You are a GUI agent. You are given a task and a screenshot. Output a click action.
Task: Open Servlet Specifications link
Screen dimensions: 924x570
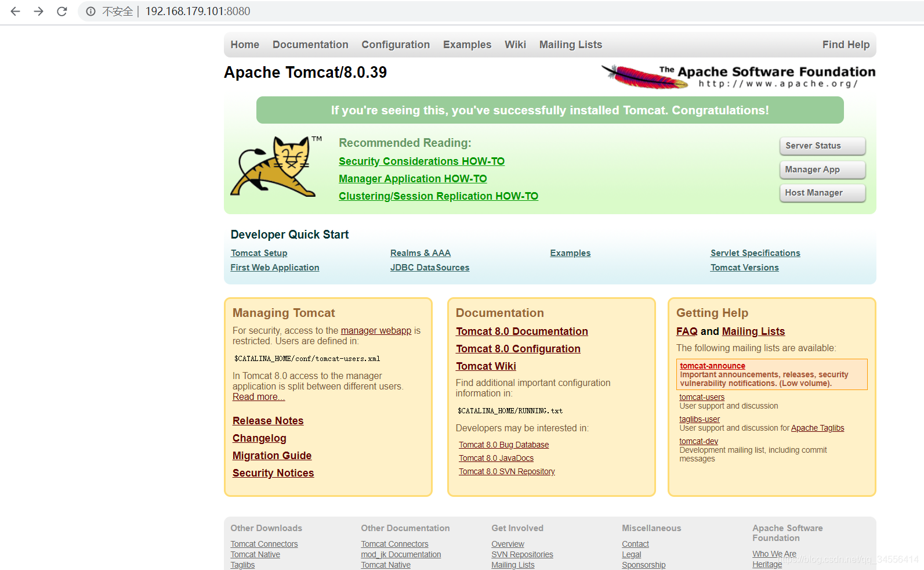(x=755, y=253)
